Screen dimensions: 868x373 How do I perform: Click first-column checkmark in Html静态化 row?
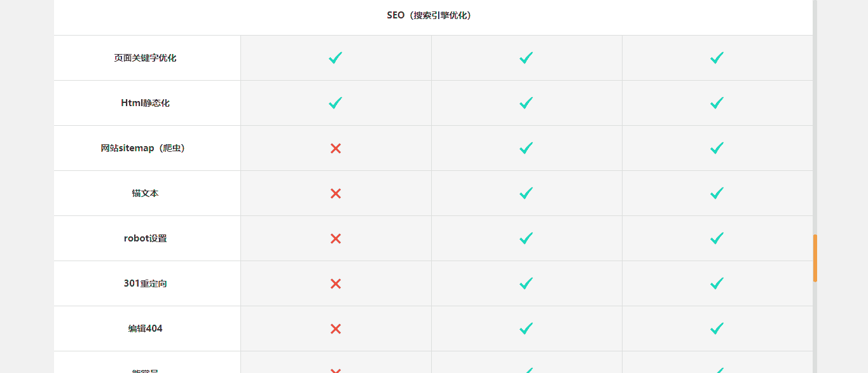(x=336, y=103)
